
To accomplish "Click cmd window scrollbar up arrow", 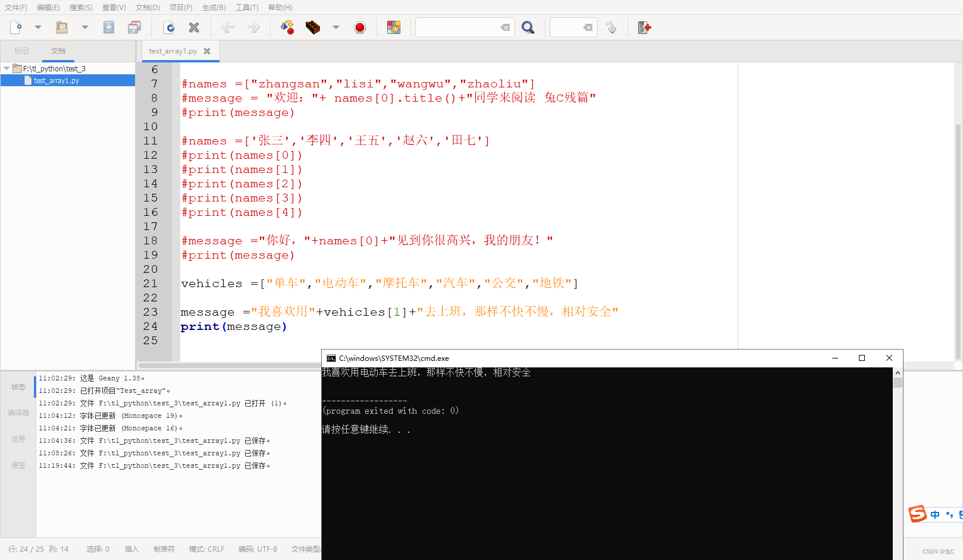I will (898, 372).
